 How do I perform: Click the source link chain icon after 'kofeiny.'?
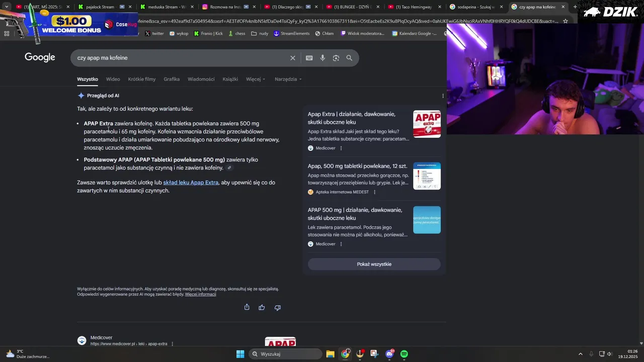(229, 168)
